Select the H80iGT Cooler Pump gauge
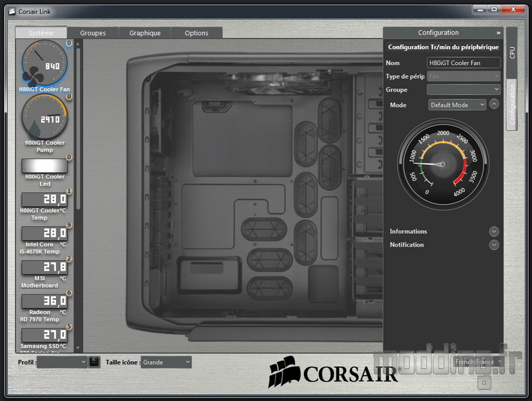Viewport: 532px width, 401px height. pos(45,116)
